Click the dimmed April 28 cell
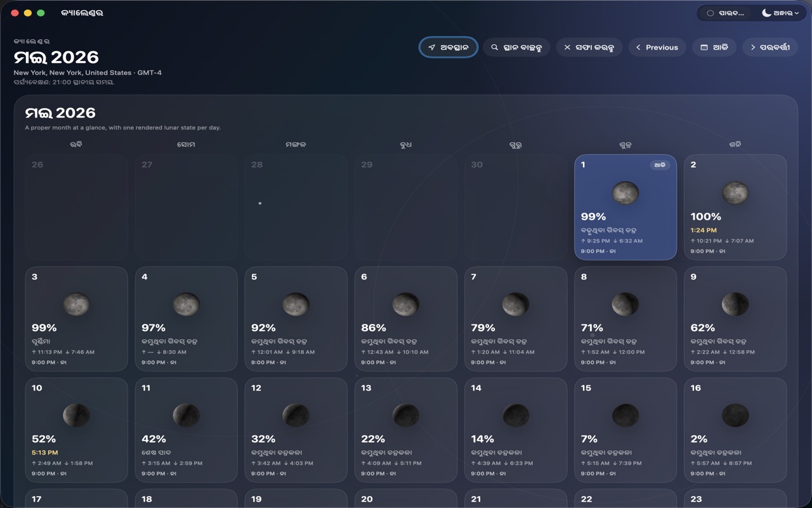 (296, 207)
